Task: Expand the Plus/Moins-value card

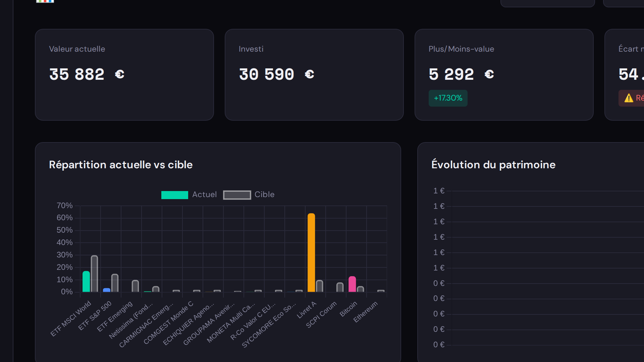Action: [x=504, y=74]
